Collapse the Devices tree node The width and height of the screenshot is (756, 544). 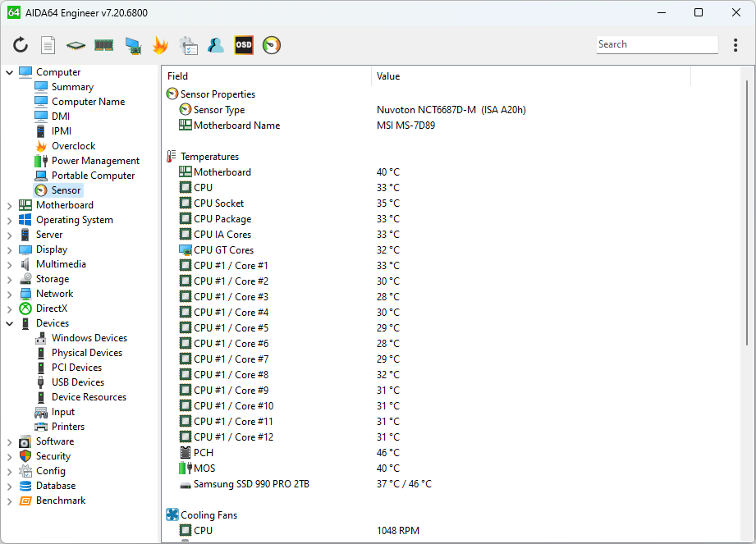point(10,323)
